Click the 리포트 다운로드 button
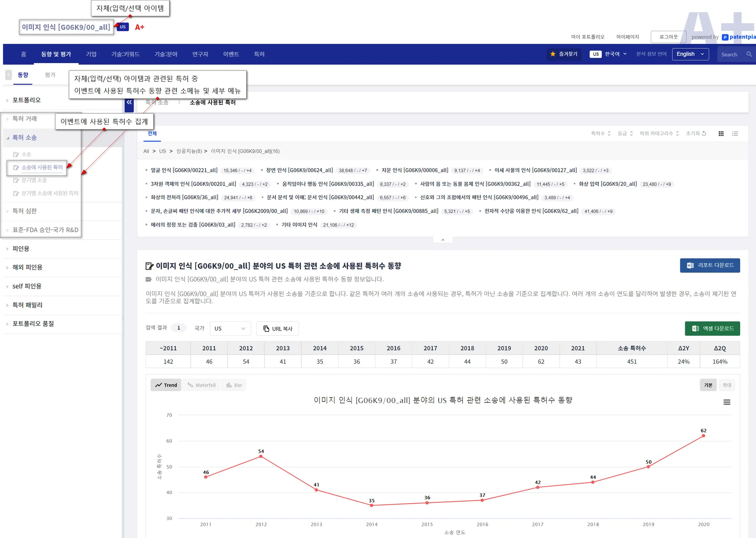The image size is (756, 538). [709, 265]
